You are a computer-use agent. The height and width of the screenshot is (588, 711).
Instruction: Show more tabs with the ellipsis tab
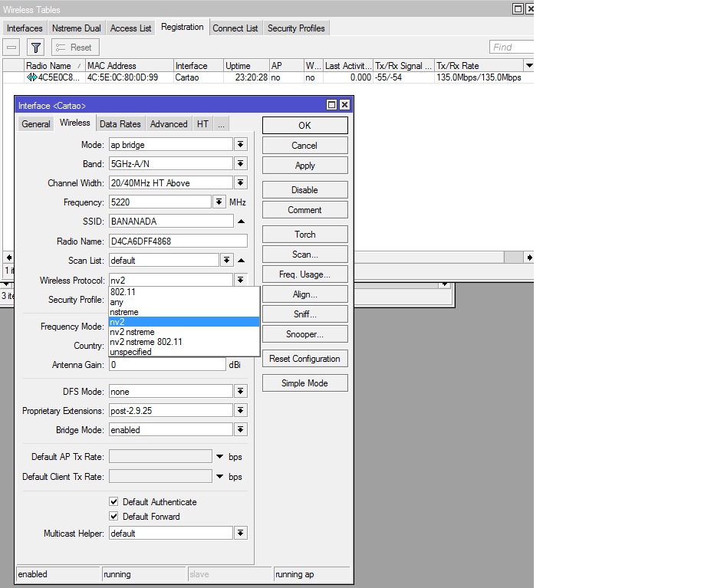pyautogui.click(x=221, y=123)
